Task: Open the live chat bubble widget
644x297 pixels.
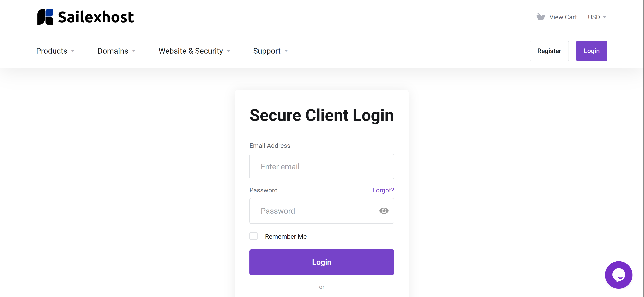Action: pos(619,275)
